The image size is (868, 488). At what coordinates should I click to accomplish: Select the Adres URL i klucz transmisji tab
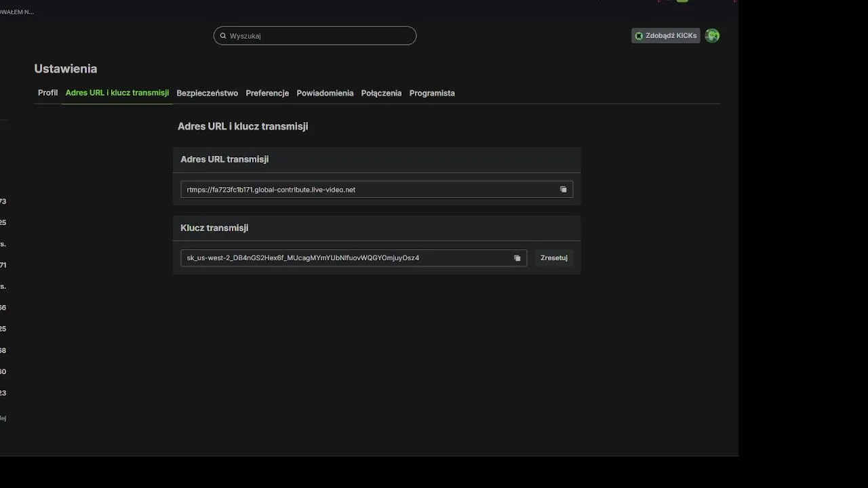(x=117, y=93)
